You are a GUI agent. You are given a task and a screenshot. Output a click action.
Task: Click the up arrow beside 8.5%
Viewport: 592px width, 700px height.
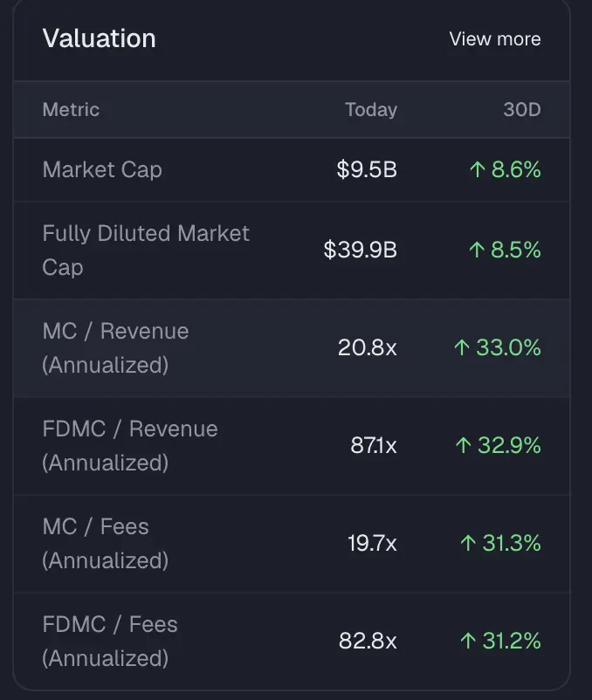point(477,250)
